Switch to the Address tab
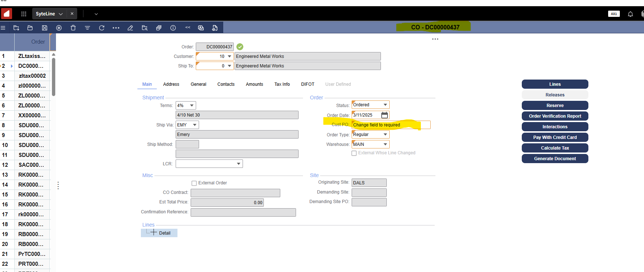This screenshot has height=272, width=644. pos(171,84)
